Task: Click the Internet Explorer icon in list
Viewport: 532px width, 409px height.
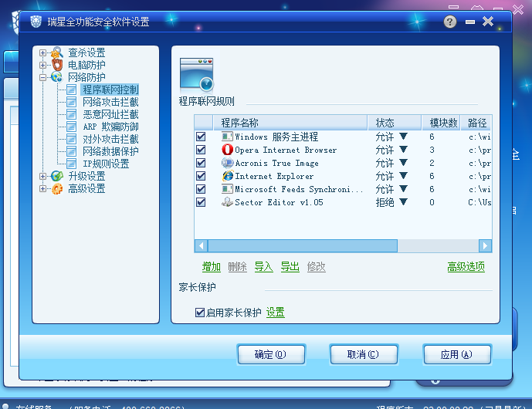Action: coord(227,176)
